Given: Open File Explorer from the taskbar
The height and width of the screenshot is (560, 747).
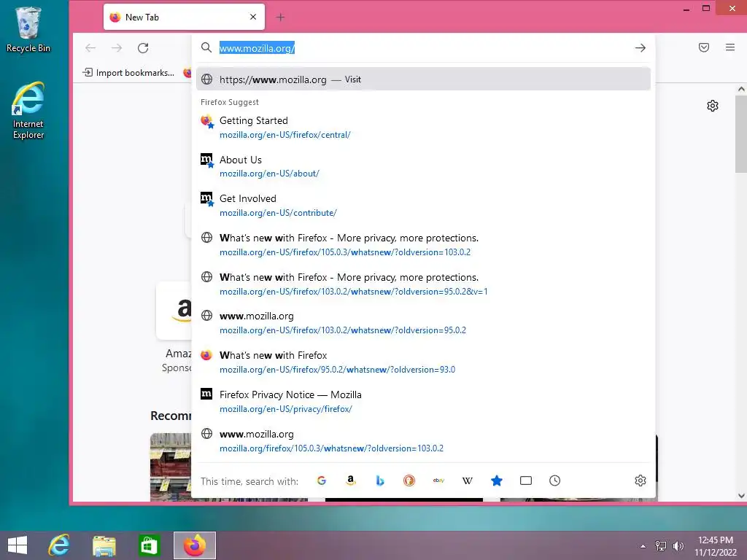Looking at the screenshot, I should 104,545.
